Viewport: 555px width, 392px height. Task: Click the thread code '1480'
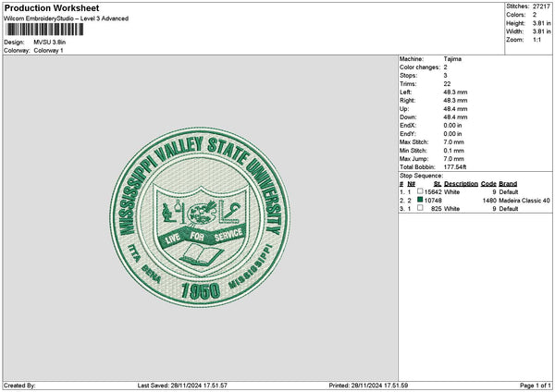(x=489, y=201)
